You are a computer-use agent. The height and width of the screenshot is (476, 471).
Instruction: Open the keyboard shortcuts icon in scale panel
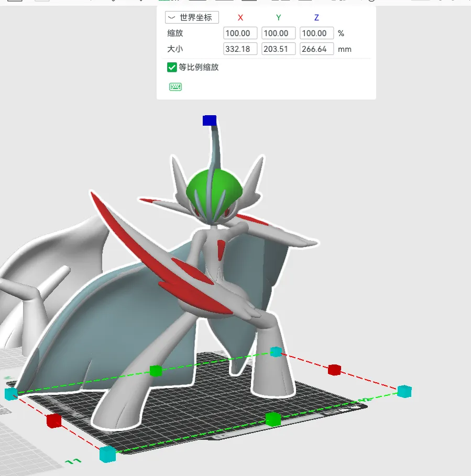tap(175, 87)
